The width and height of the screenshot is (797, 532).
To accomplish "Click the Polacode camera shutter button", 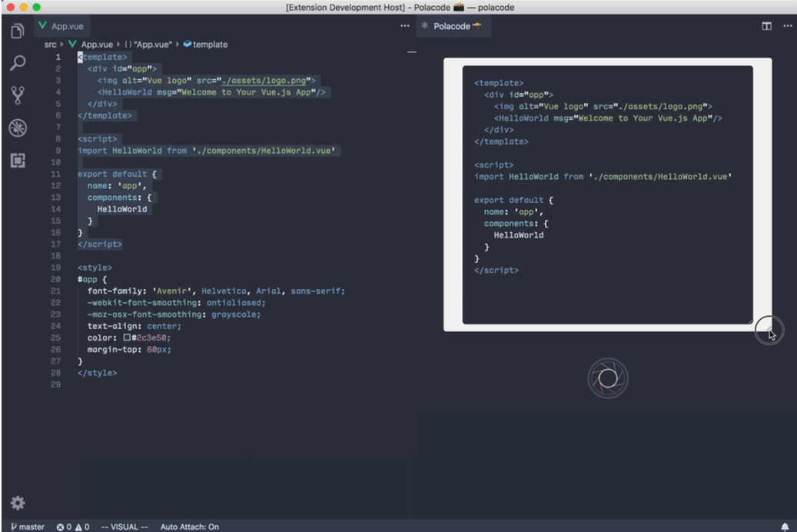I will pyautogui.click(x=608, y=377).
